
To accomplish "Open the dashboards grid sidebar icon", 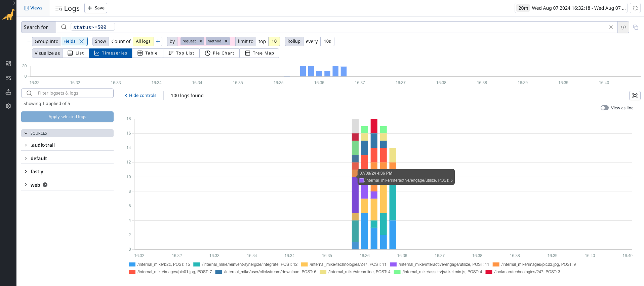I will 8,64.
